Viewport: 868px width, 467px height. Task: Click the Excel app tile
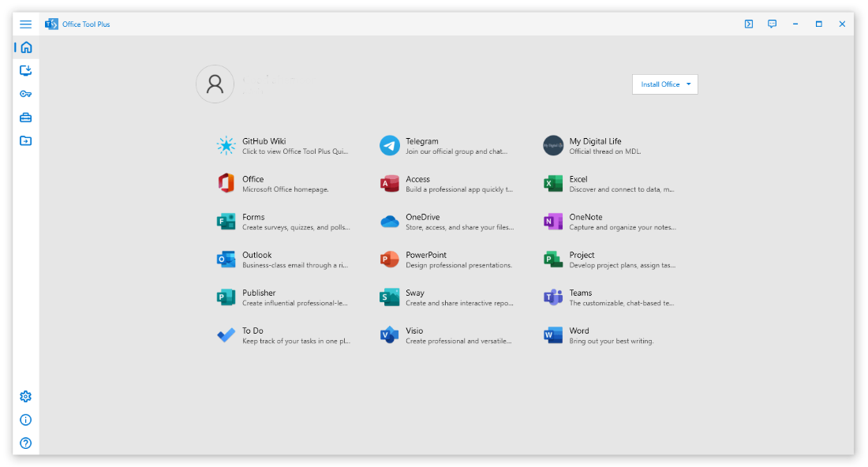pos(610,184)
